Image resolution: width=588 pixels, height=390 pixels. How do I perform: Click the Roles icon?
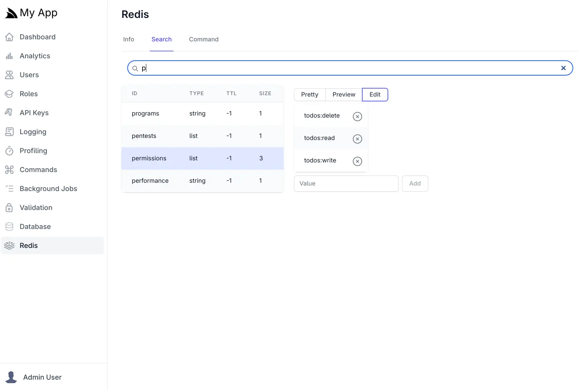9,94
